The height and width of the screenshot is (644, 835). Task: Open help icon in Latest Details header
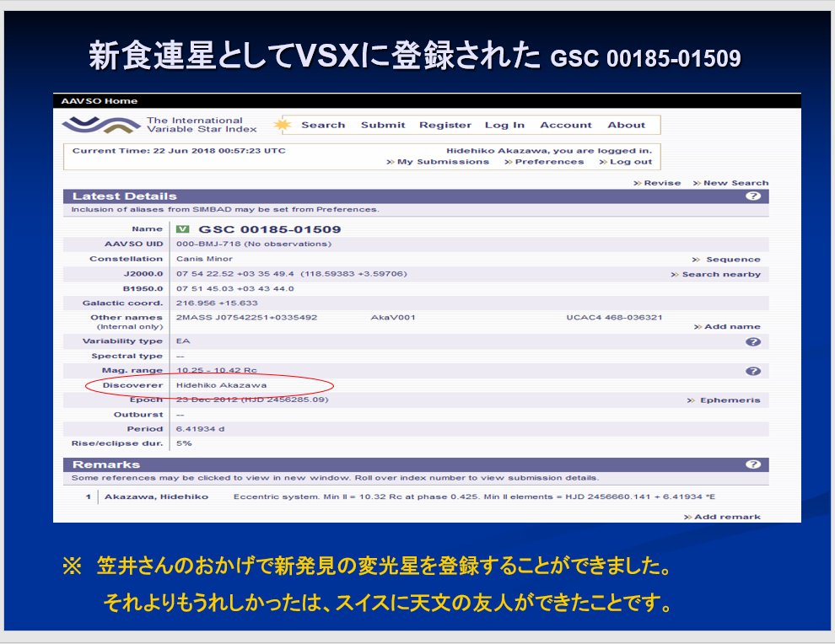point(753,196)
